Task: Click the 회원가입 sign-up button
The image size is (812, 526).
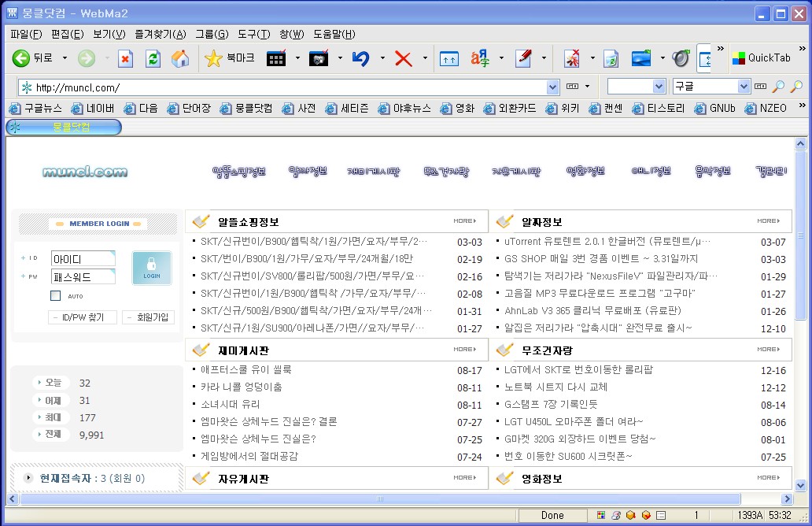Action: click(149, 317)
